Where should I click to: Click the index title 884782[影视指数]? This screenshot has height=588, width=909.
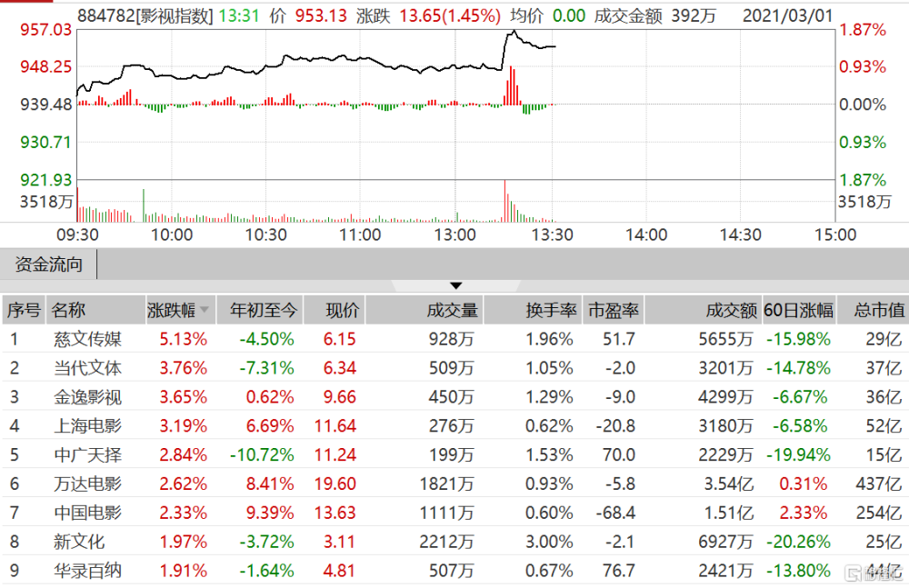(145, 15)
